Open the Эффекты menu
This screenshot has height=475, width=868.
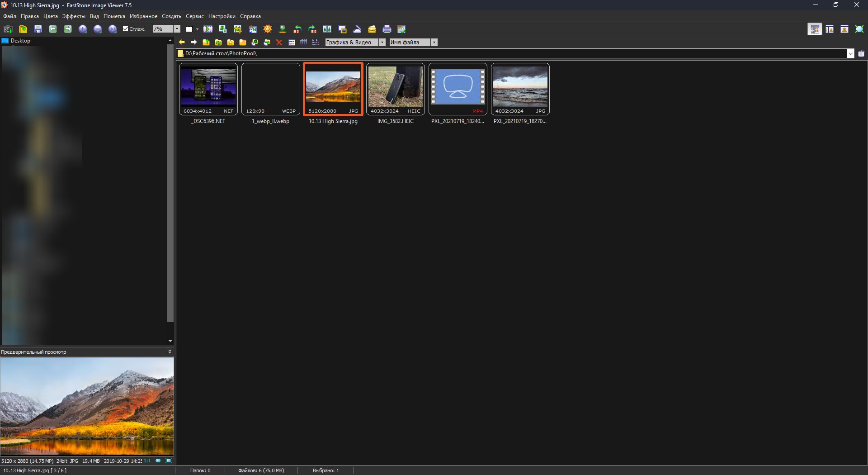(74, 16)
